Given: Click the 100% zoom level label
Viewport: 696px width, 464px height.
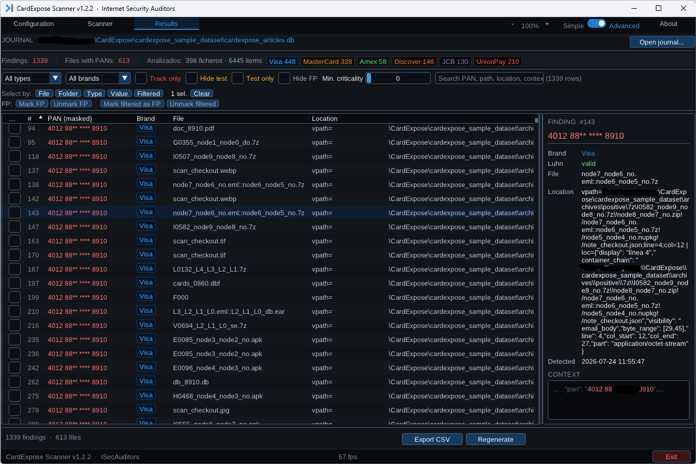Looking at the screenshot, I should point(530,26).
